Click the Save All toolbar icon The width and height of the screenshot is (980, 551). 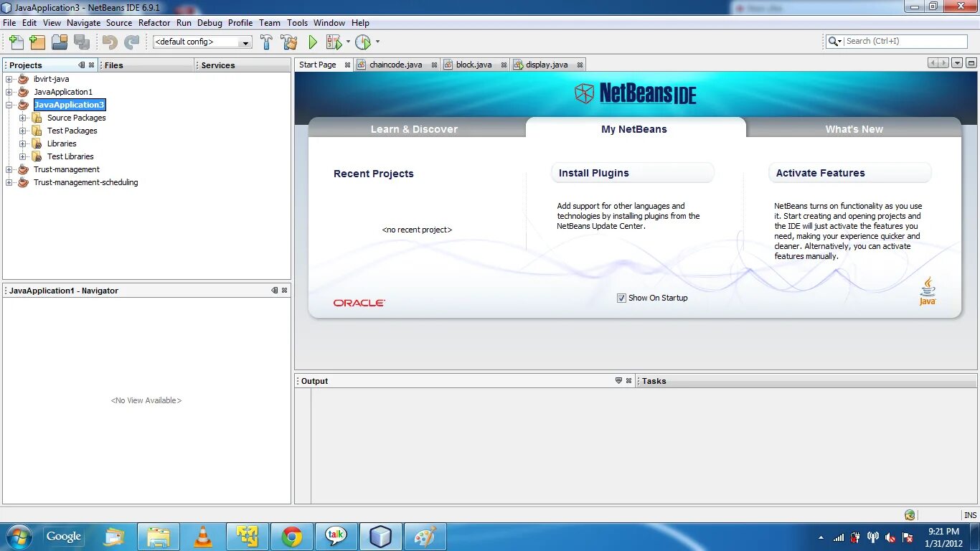click(x=82, y=42)
